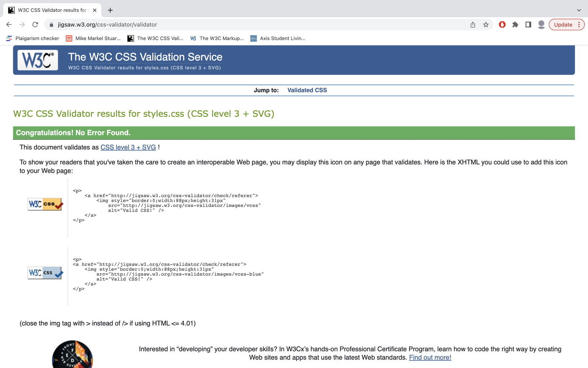Reload the page with the refresh icon
The image size is (588, 368).
pyautogui.click(x=35, y=24)
